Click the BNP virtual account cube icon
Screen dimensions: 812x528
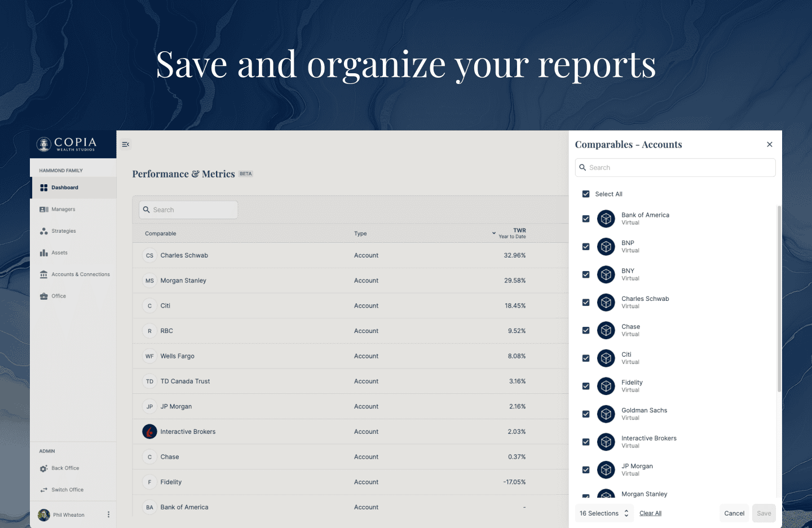(606, 247)
